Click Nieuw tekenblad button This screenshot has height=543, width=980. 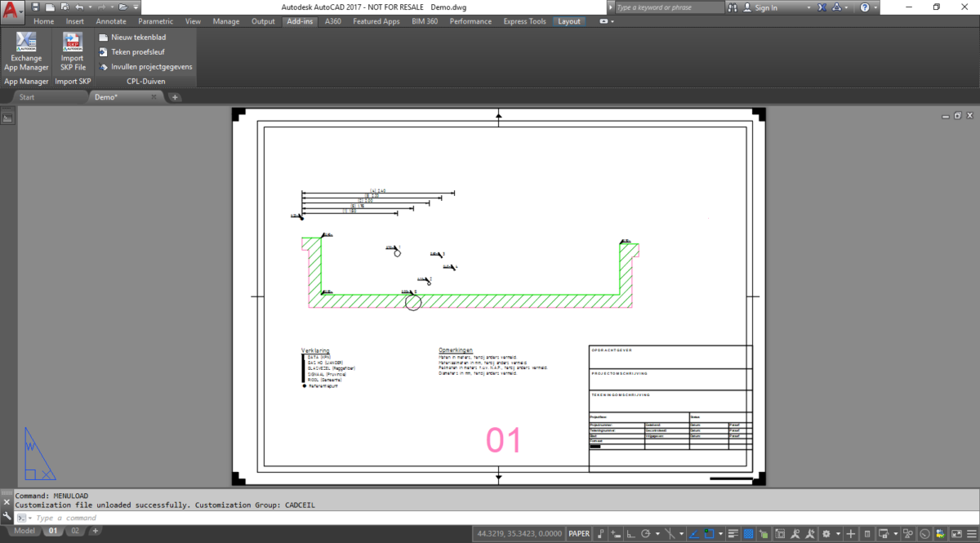click(137, 37)
